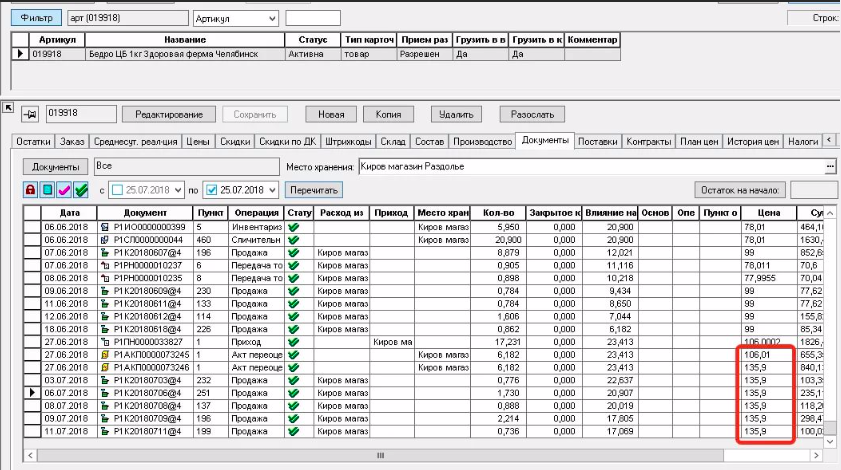Click the red lock filter icon
Viewport: 841px width, 470px height.
(x=32, y=190)
